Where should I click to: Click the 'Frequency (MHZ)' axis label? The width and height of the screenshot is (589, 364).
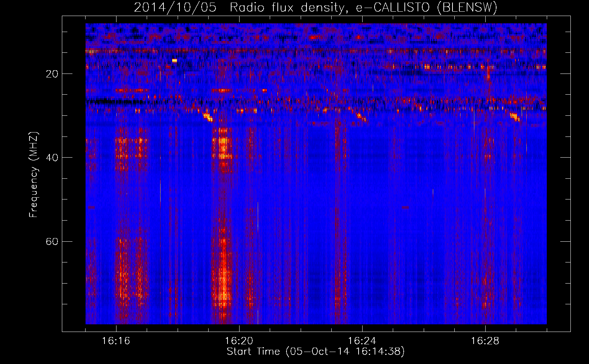[33, 175]
